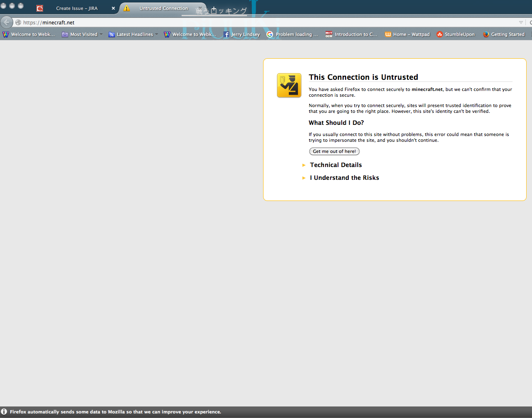Close the Untrusted Connection tab
Image resolution: width=532 pixels, height=418 pixels.
tap(200, 8)
